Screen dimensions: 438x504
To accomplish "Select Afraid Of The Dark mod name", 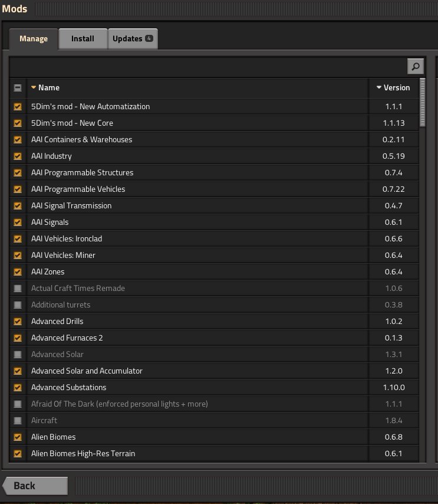I will click(x=120, y=404).
